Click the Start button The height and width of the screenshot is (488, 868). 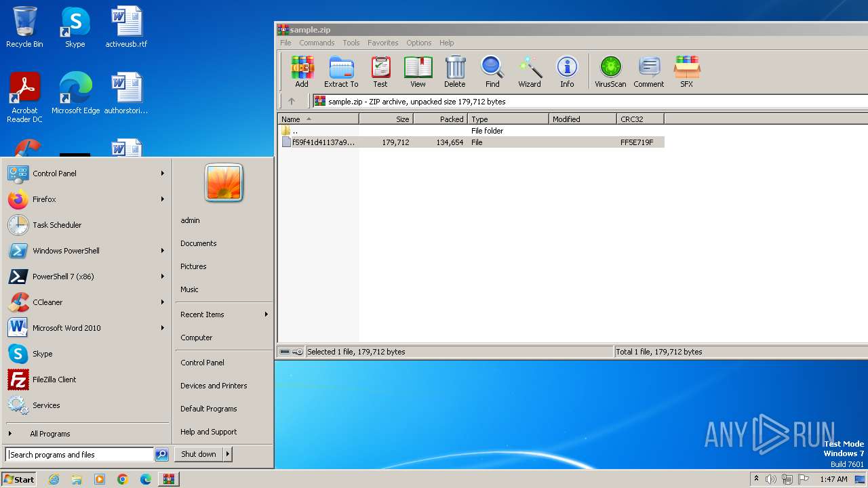(x=19, y=479)
